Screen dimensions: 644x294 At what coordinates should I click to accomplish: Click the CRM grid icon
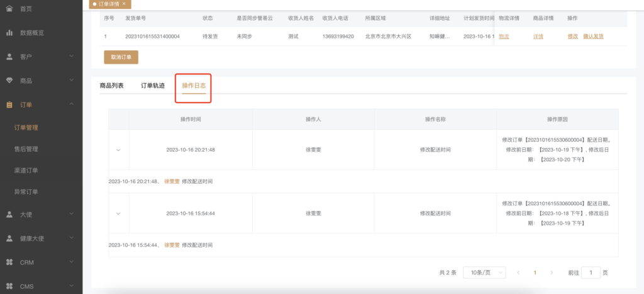coord(9,263)
